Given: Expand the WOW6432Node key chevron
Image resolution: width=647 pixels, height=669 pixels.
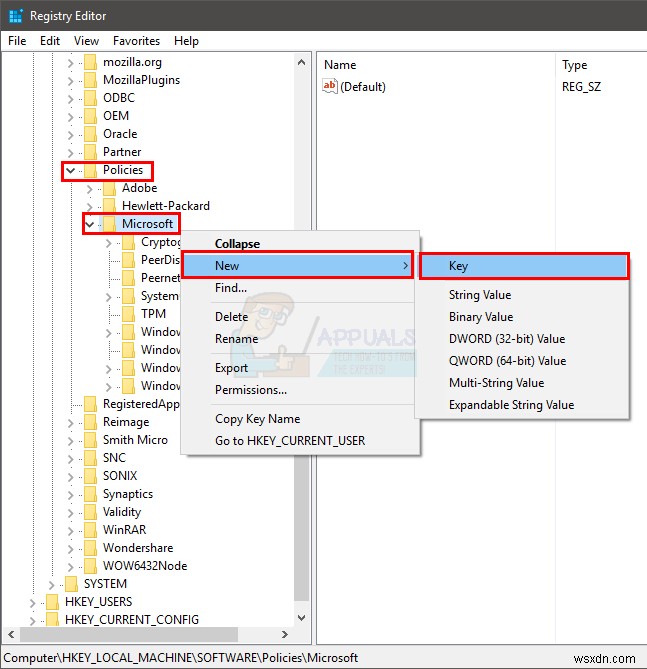Looking at the screenshot, I should tap(70, 567).
